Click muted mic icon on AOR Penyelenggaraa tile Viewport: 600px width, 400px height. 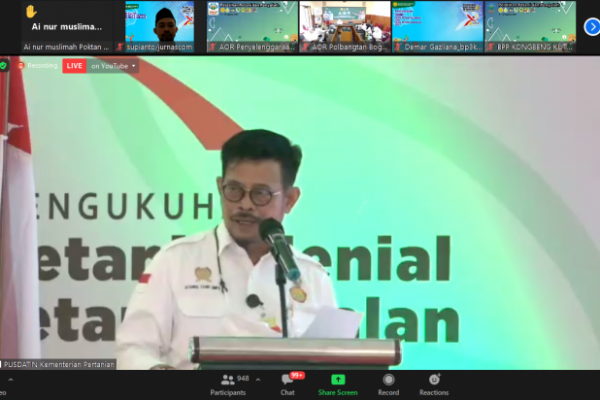tap(213, 47)
